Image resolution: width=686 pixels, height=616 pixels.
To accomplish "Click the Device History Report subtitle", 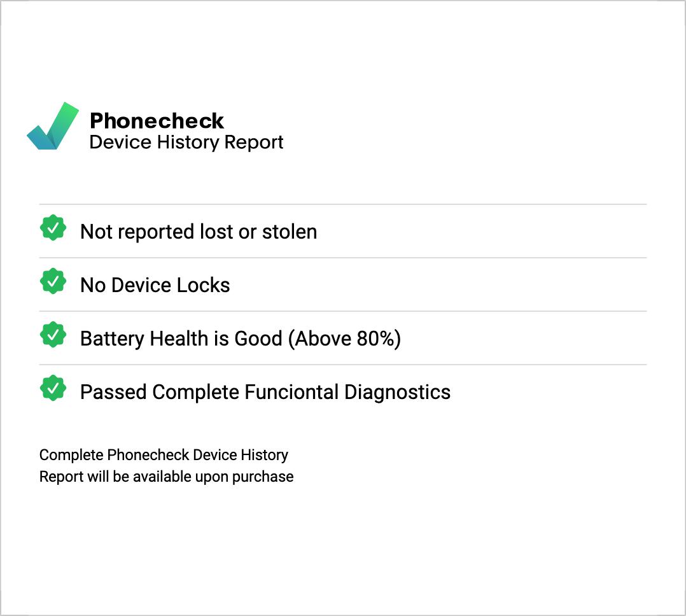I will tap(186, 142).
